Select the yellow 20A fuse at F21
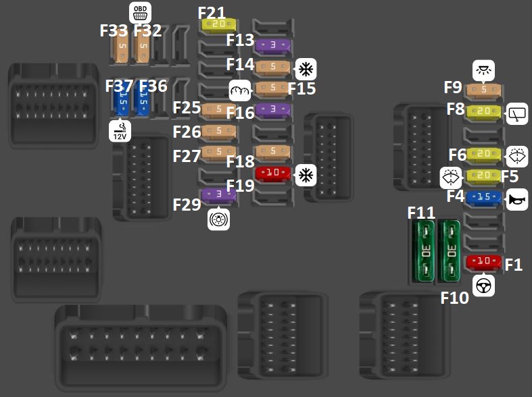The height and width of the screenshot is (397, 532). tap(218, 25)
